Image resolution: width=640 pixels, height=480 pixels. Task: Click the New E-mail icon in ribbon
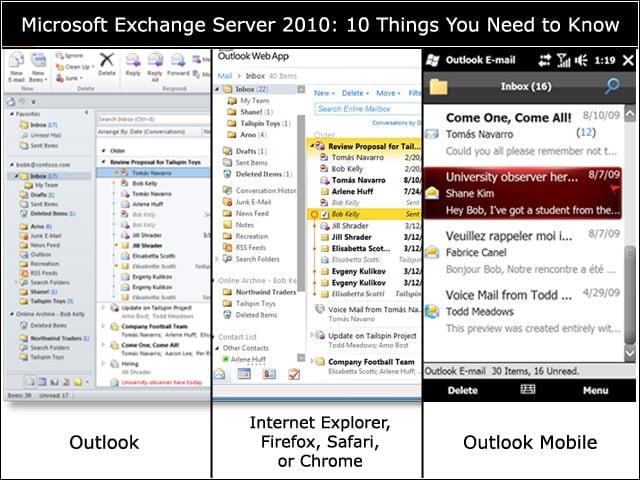click(16, 60)
